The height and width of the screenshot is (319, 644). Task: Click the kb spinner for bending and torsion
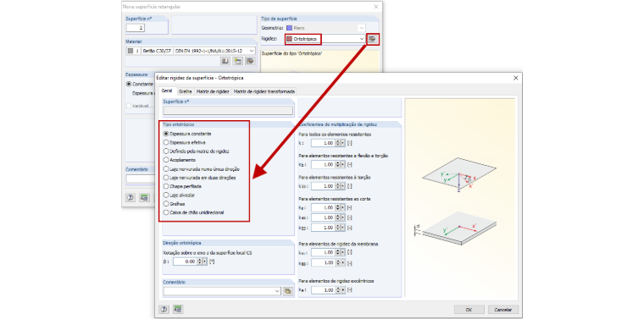[x=338, y=164]
